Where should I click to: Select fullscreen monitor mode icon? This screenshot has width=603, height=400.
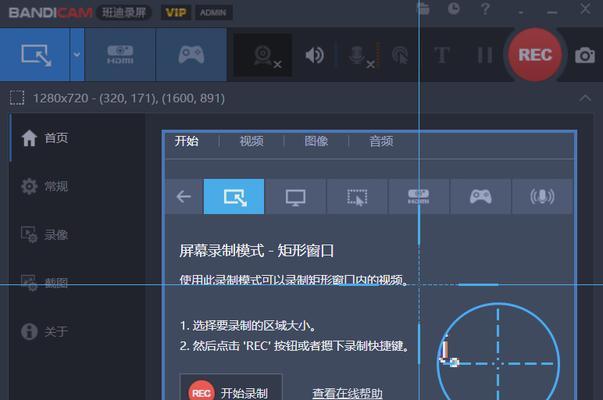(295, 197)
